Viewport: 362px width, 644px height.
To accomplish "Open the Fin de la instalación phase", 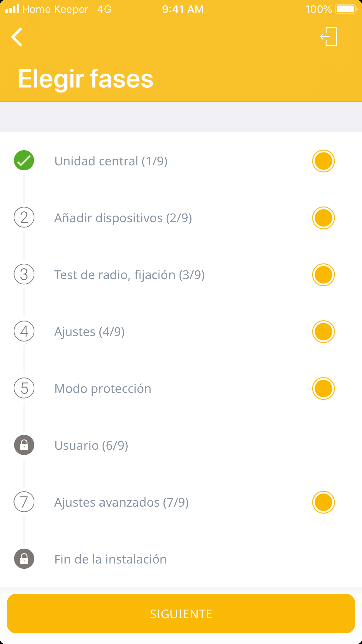I will point(110,559).
